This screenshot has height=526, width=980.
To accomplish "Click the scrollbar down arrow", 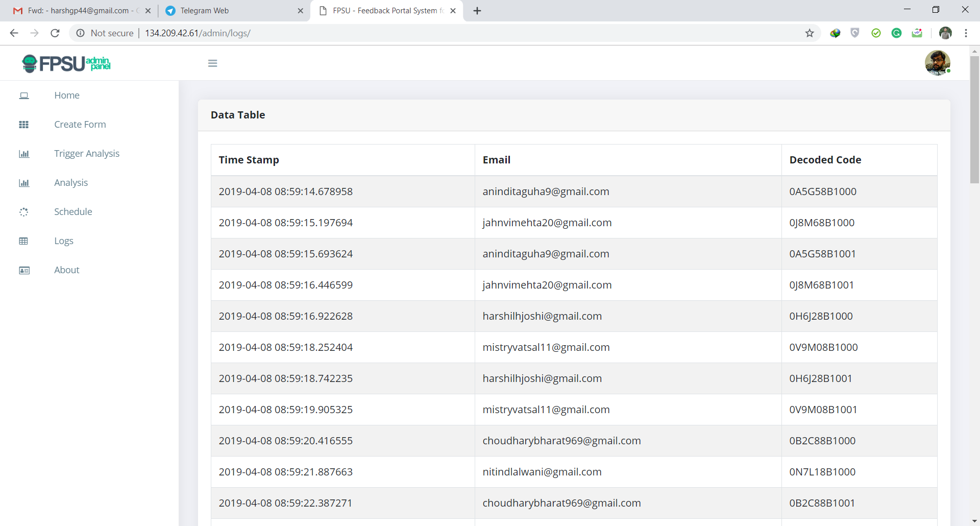I will tap(975, 521).
